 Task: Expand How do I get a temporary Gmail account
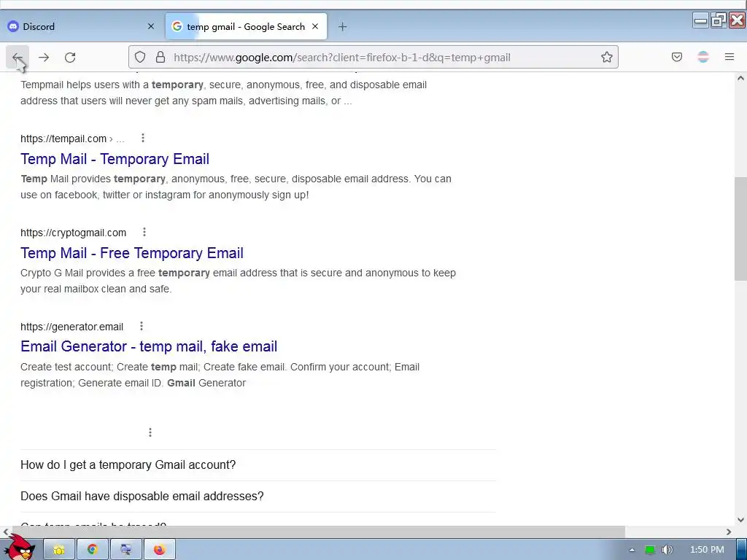[x=258, y=464]
